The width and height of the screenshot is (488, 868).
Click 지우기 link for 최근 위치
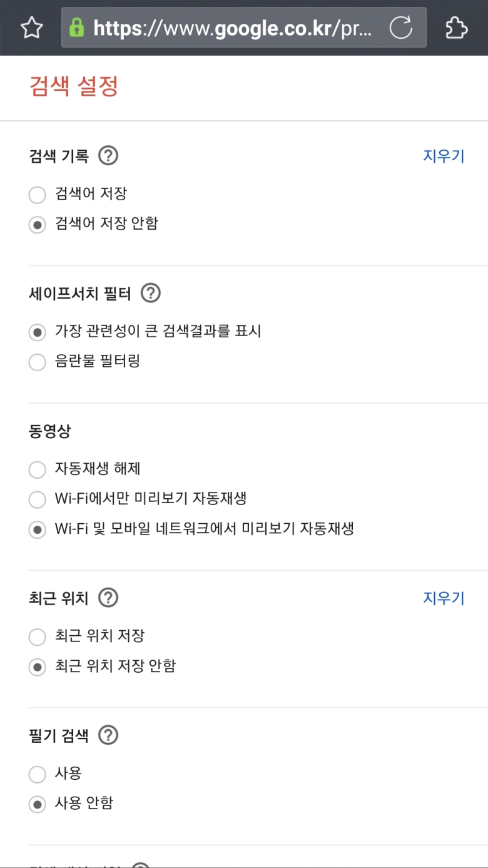pos(444,598)
